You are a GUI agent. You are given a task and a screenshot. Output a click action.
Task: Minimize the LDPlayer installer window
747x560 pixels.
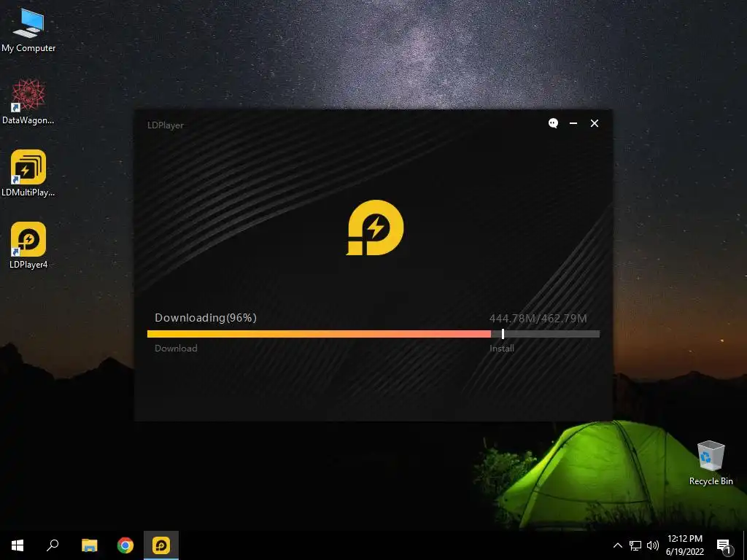point(573,123)
